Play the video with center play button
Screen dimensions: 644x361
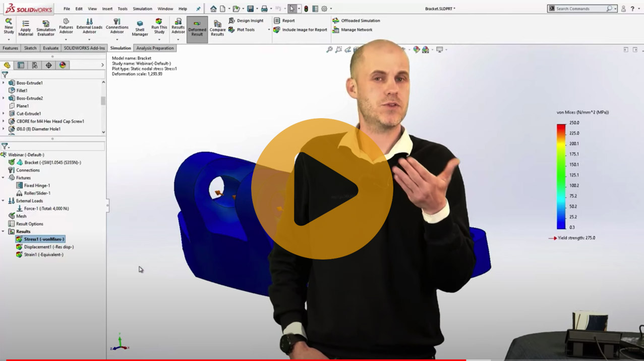[322, 189]
